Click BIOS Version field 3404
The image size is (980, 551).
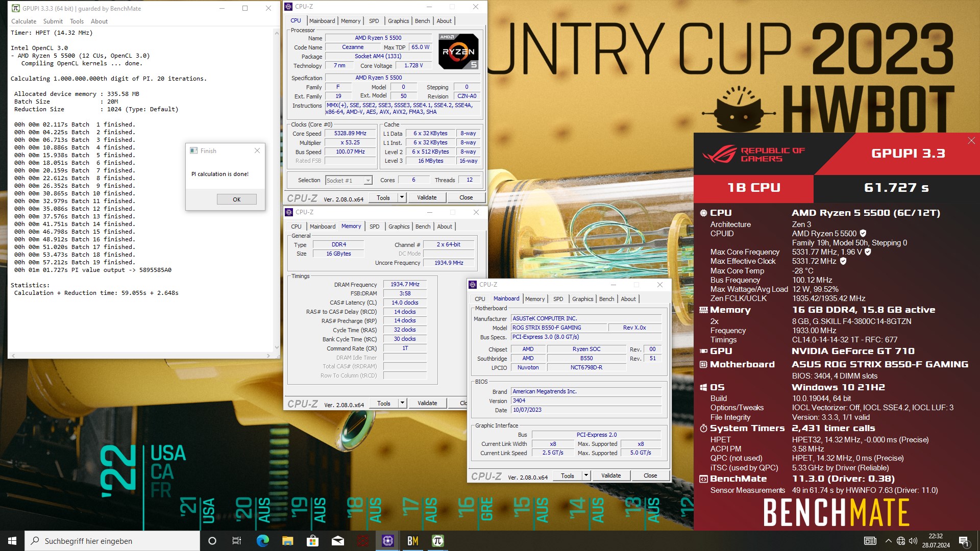[x=586, y=400]
